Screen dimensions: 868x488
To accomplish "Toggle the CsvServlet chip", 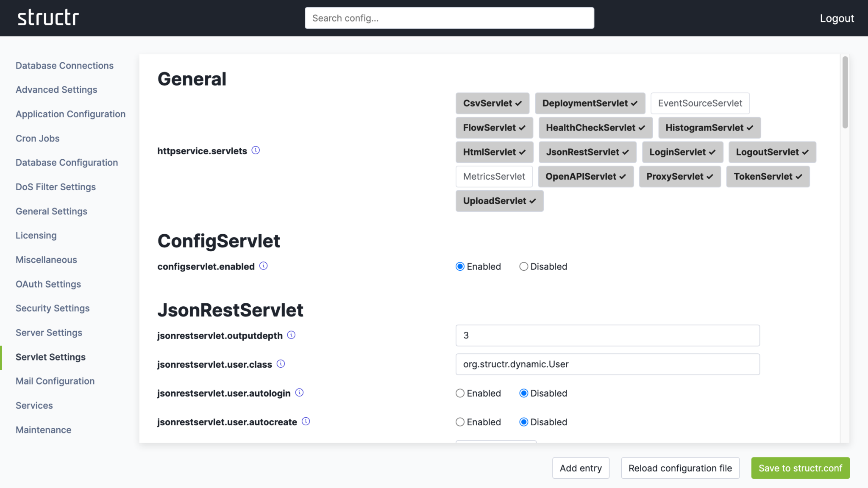I will click(x=492, y=103).
